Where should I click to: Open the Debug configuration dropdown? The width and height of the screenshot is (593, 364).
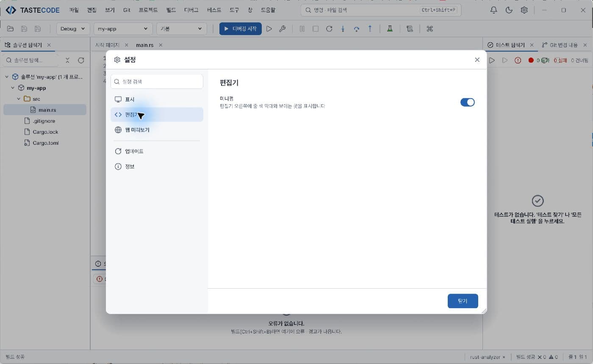coord(73,29)
